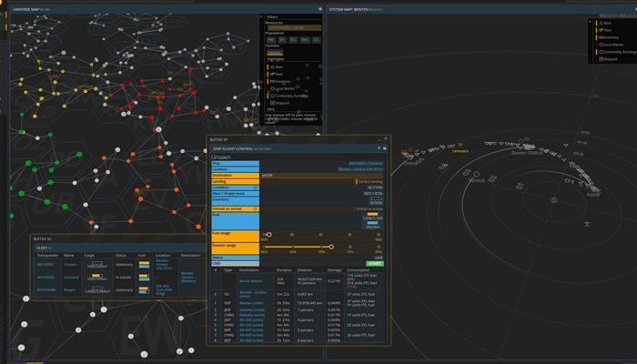Toggle Commodity Exchange highlight in Universe Map
This screenshot has width=637, height=364.
click(289, 96)
